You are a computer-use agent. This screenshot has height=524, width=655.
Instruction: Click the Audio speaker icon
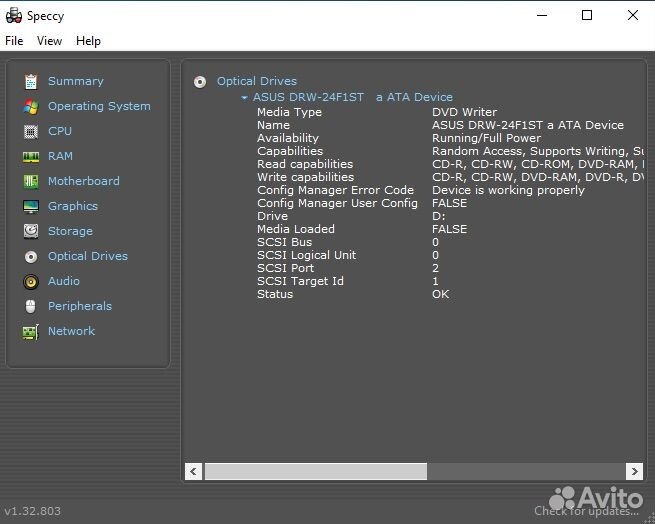[31, 282]
